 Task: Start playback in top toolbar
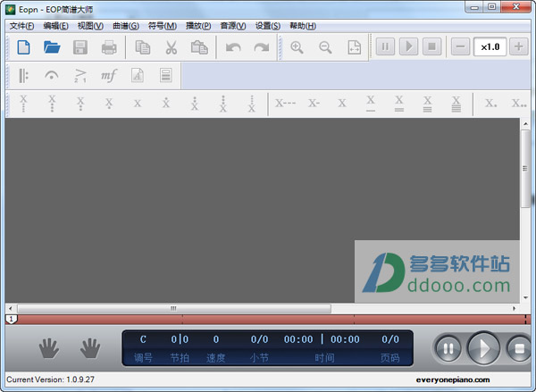click(x=408, y=46)
